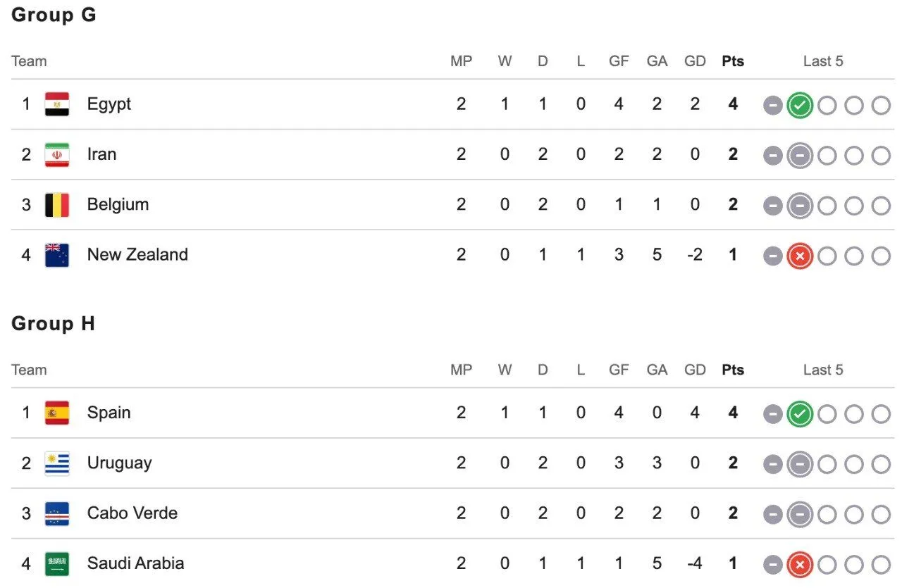Click the GD column header in Group H
902x588 pixels.
click(695, 370)
